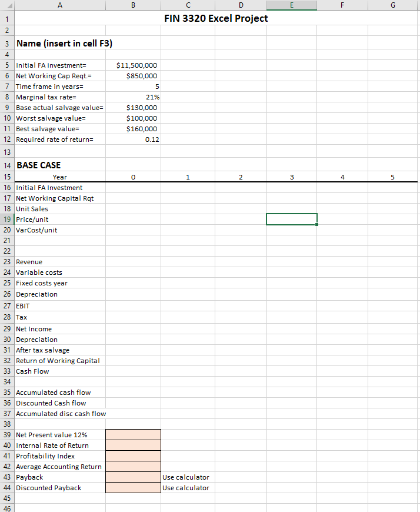
Task: Select Use calculator note beside Discounted Payback
Action: [x=186, y=488]
